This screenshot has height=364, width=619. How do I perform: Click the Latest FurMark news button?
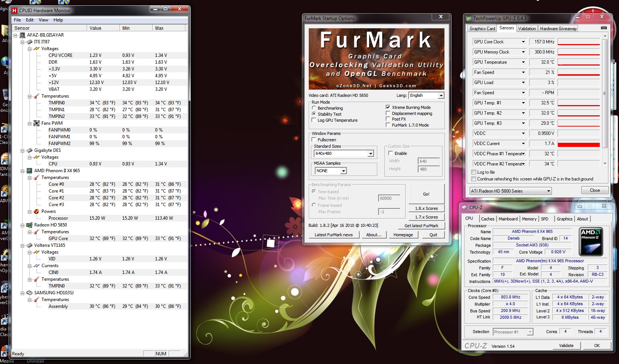click(x=334, y=235)
